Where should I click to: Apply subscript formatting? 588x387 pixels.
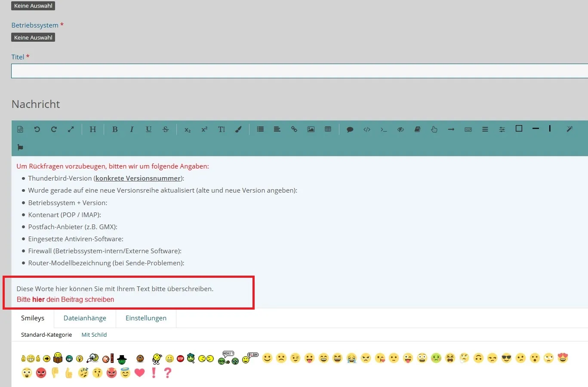188,129
